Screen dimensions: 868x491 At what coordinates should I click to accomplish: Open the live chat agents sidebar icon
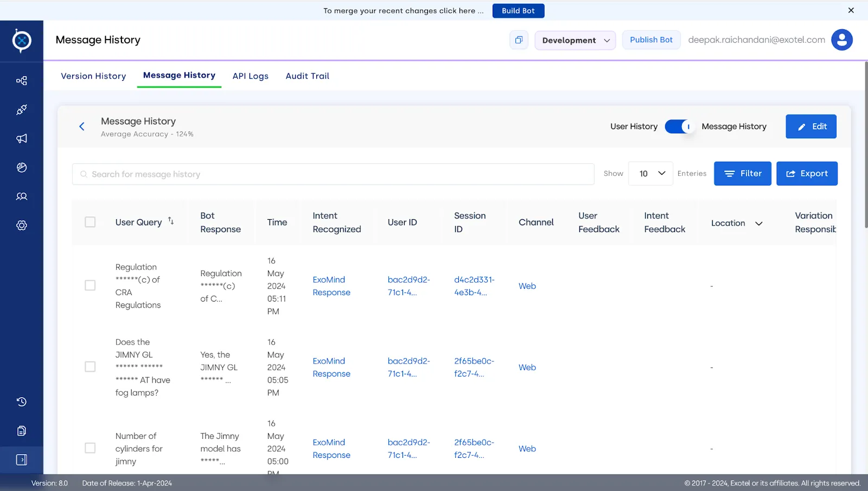click(22, 196)
